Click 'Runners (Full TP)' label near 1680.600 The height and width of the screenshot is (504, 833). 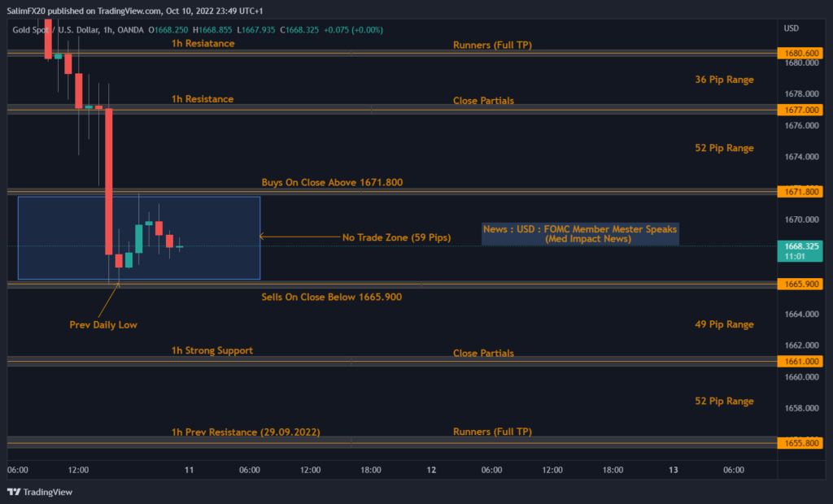click(492, 46)
